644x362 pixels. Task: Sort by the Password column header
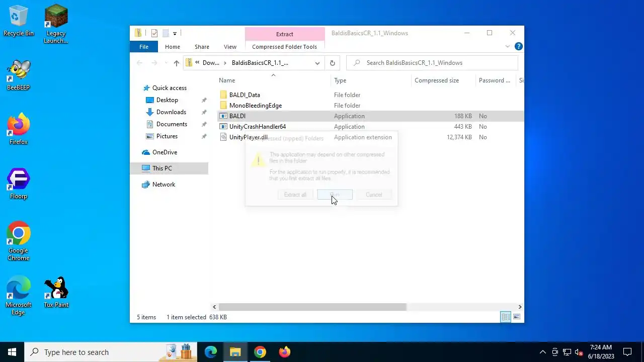[x=496, y=80]
